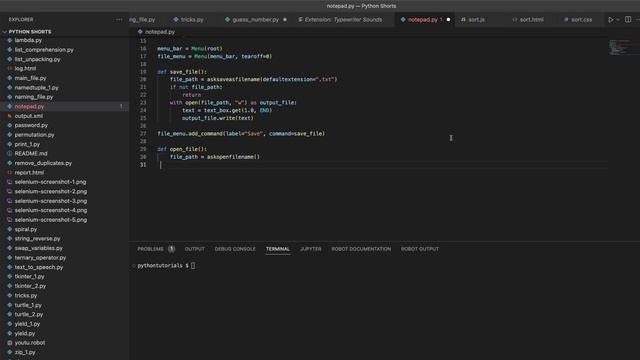This screenshot has height=360, width=640.
Task: Open the DEBUG CONSOLE panel tab
Action: pos(235,249)
